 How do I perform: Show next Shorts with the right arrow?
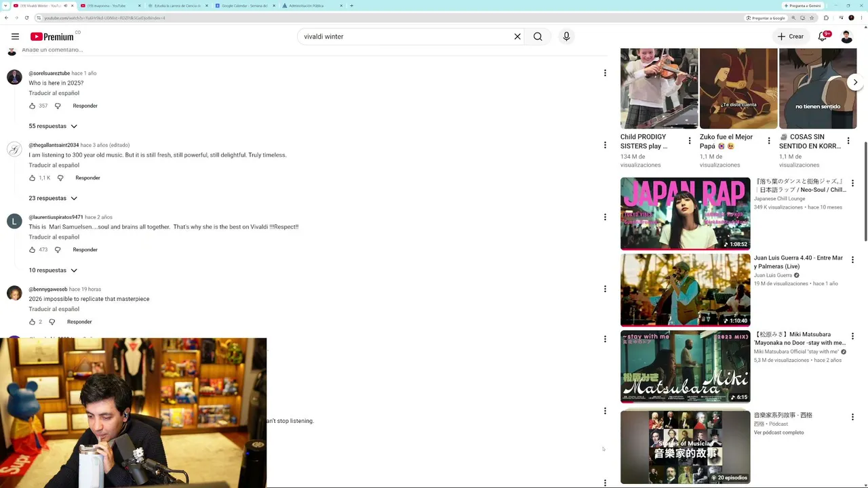[x=855, y=82]
